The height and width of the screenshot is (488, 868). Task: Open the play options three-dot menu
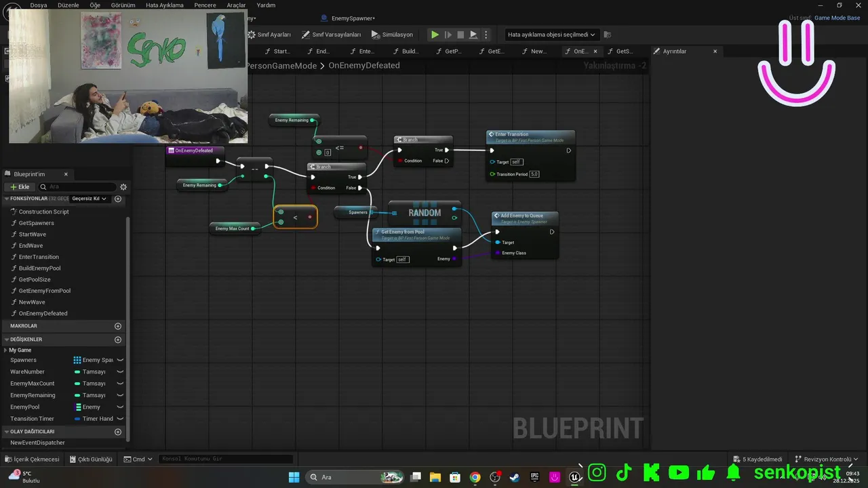click(x=486, y=35)
